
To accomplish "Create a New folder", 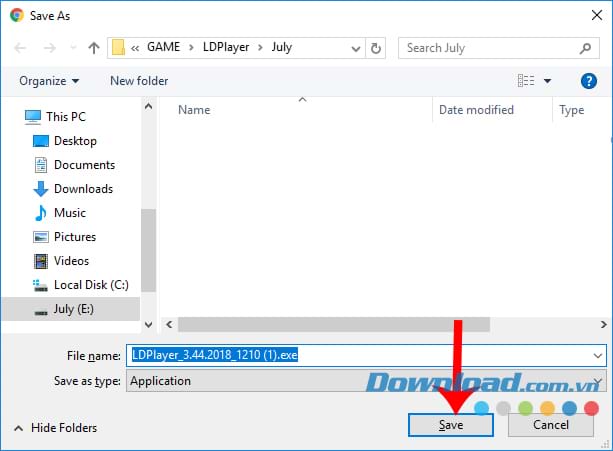I will [x=139, y=81].
